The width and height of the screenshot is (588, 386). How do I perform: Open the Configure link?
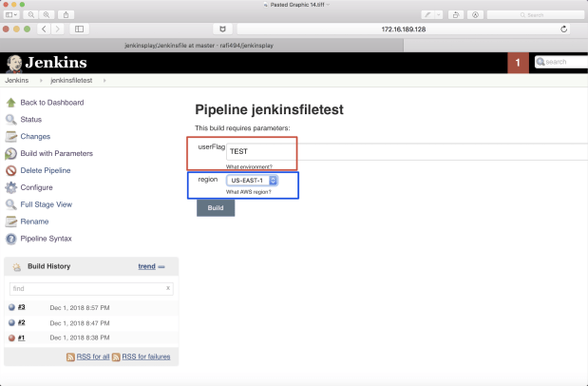(36, 187)
